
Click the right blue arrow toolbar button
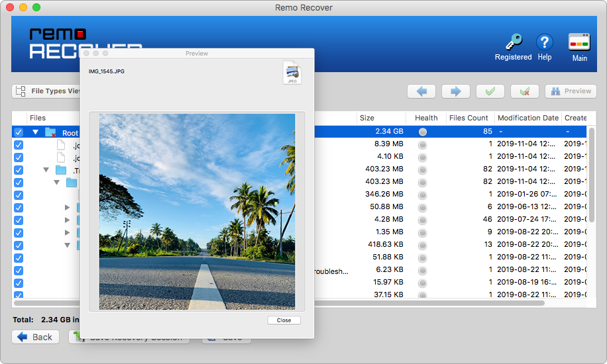tap(455, 91)
